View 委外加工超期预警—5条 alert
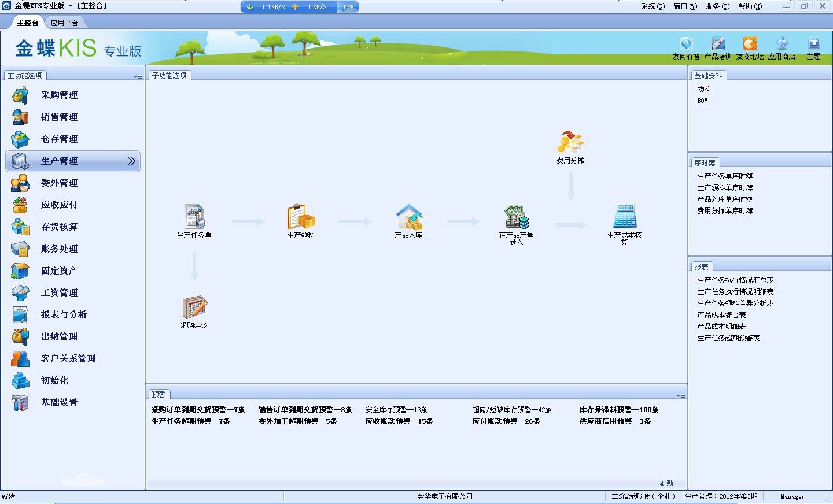This screenshot has height=504, width=833. [298, 421]
